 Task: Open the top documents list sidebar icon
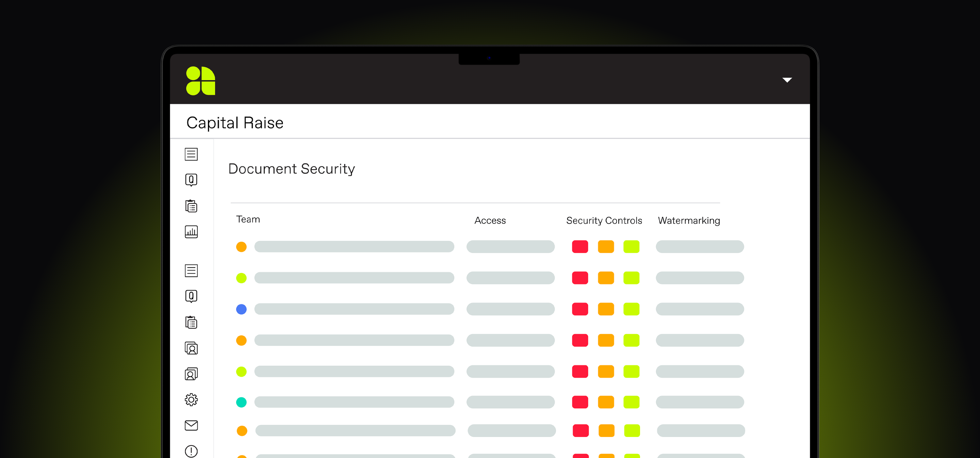point(191,154)
